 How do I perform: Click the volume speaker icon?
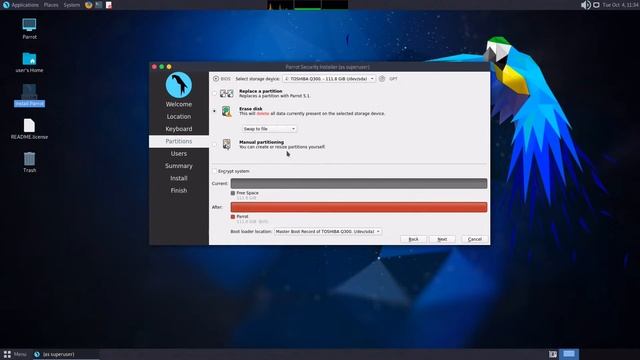[x=586, y=5]
